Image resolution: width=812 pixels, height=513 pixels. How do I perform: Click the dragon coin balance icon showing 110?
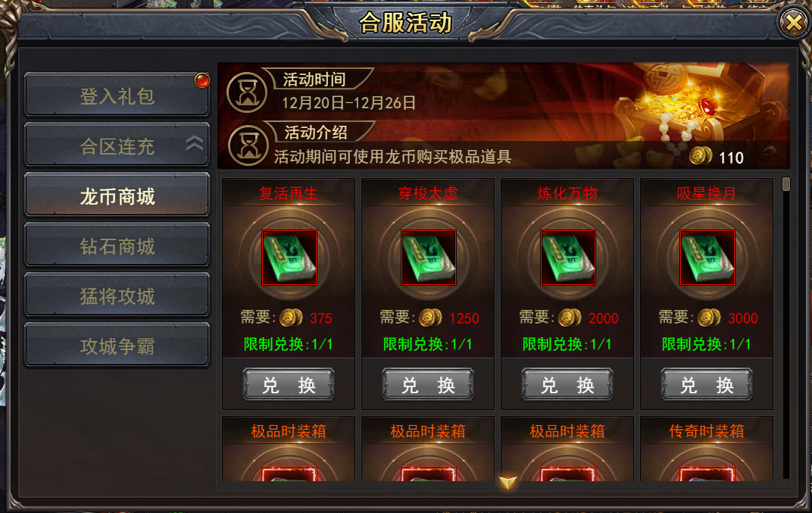[701, 155]
